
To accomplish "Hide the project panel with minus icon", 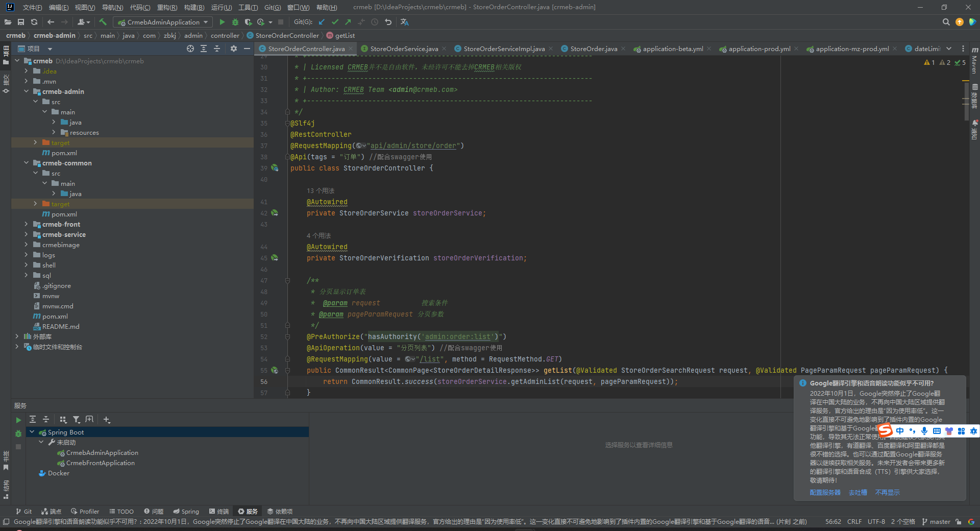I will pos(247,49).
